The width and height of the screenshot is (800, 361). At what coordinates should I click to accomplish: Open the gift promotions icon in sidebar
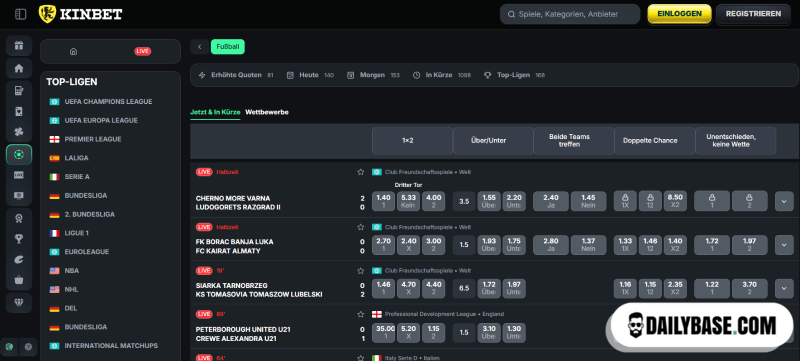19,45
